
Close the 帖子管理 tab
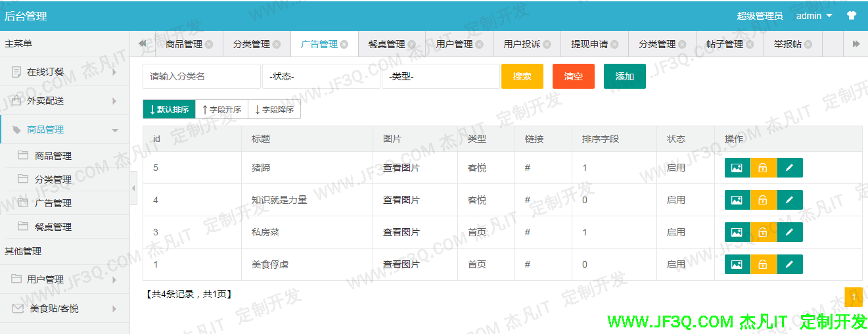(x=750, y=45)
